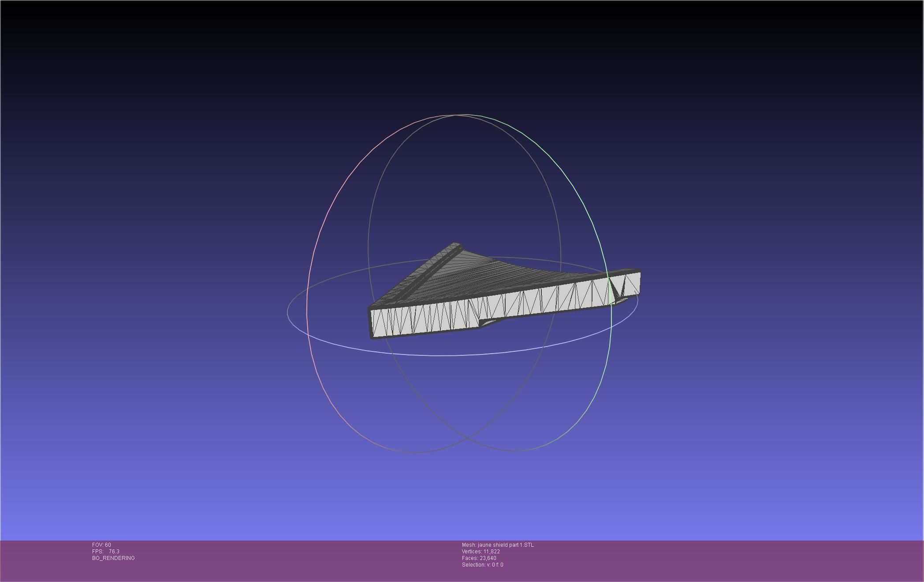Click the Faces: 23,640 info line
This screenshot has width=924, height=582.
coord(479,558)
